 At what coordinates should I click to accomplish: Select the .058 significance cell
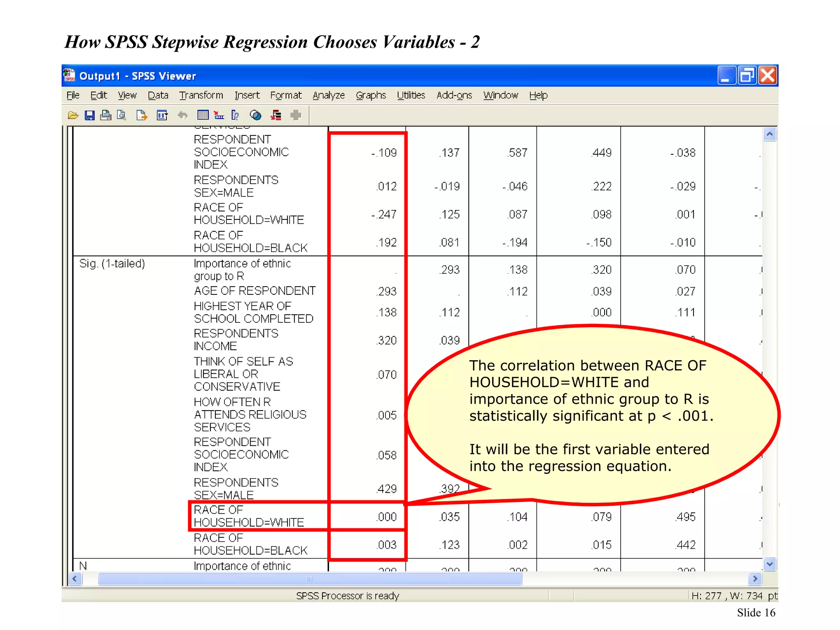386,455
